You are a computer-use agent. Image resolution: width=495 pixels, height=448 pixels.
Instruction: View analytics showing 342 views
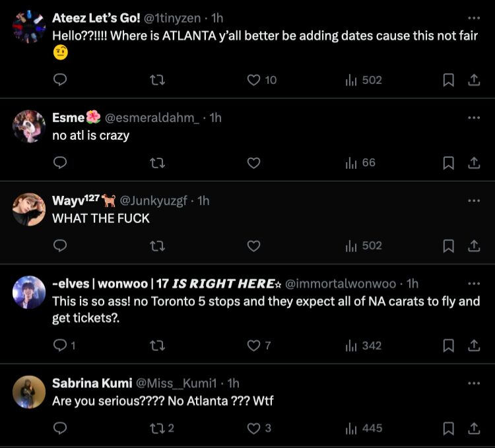pyautogui.click(x=364, y=345)
